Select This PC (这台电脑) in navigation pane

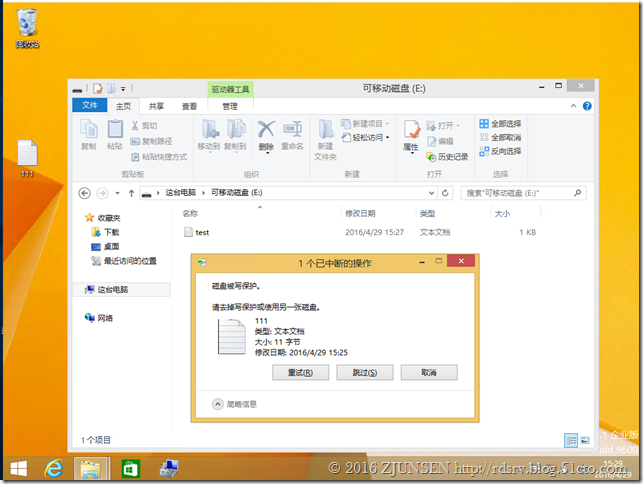tap(122, 290)
